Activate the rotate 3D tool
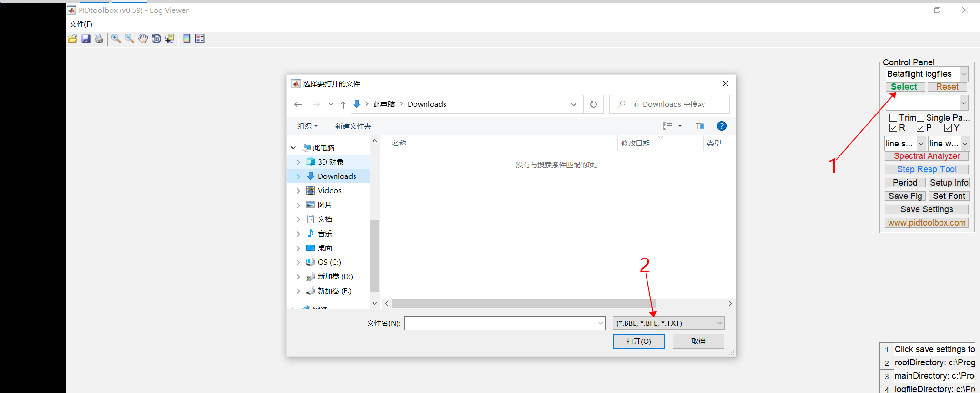 [156, 39]
